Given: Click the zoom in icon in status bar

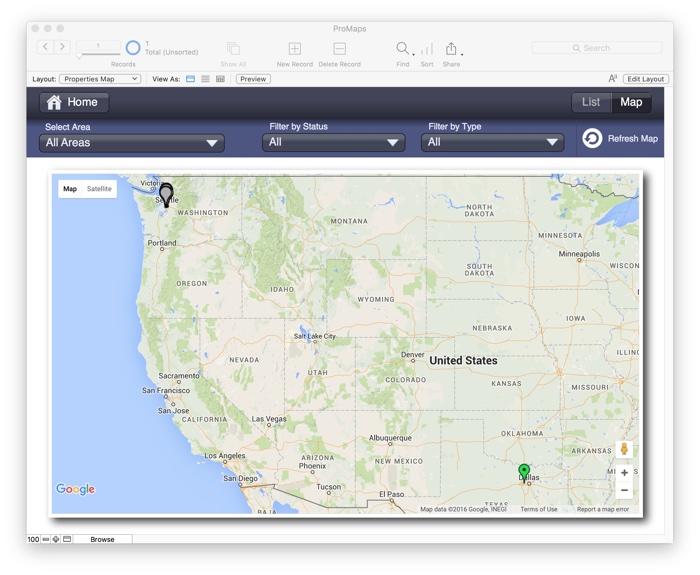Looking at the screenshot, I should click(x=56, y=539).
